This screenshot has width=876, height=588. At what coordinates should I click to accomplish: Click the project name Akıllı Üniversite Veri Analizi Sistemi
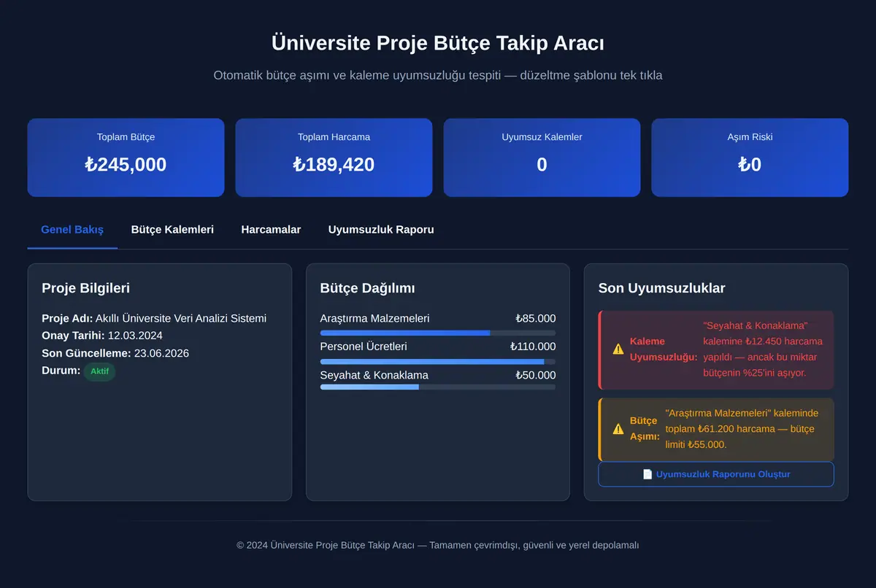pyautogui.click(x=181, y=319)
